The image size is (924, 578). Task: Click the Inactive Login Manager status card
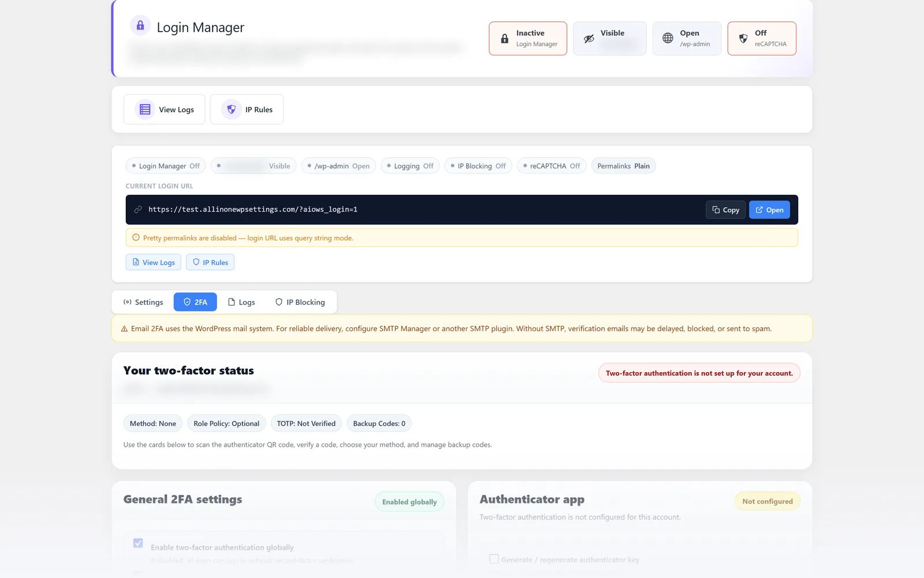click(528, 39)
